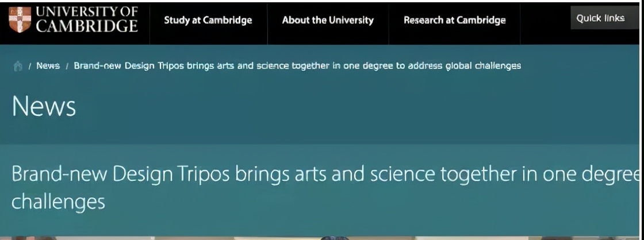The image size is (644, 240).
Task: Click the article photo strip below the headline
Action: 320,238
